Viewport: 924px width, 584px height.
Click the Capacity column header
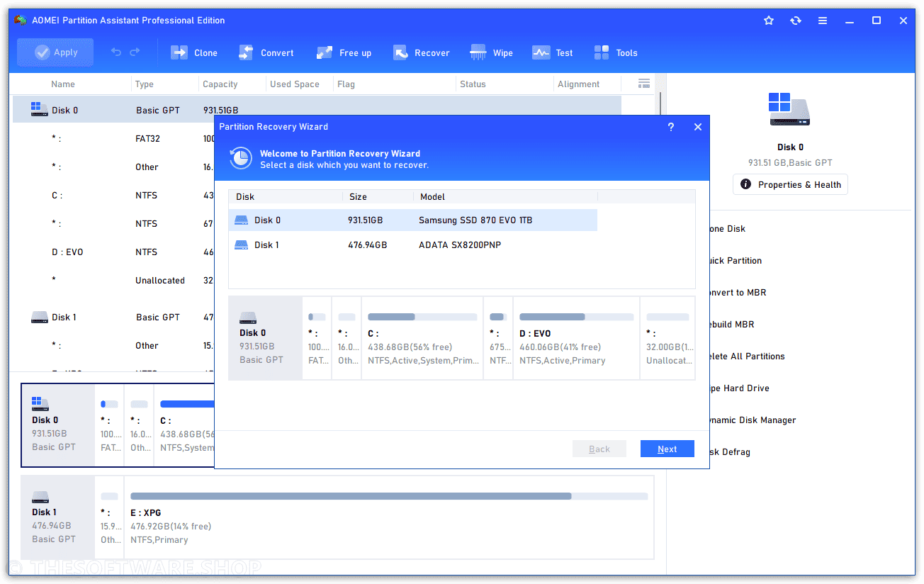tap(220, 84)
